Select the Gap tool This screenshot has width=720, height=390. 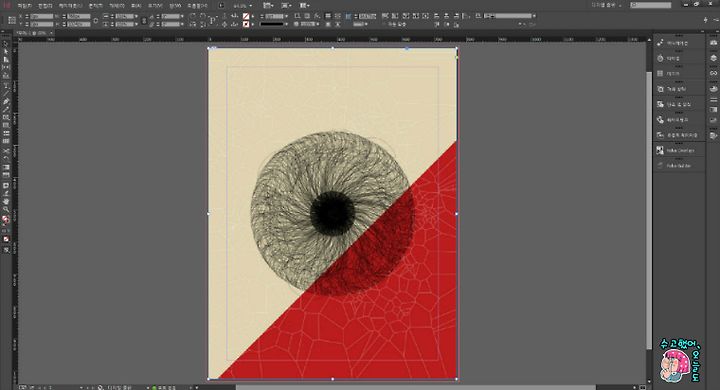(6, 68)
